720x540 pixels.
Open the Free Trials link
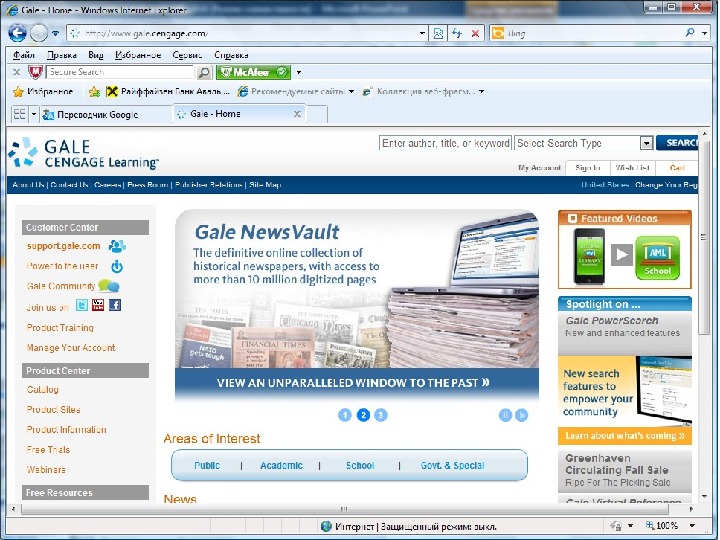click(48, 450)
